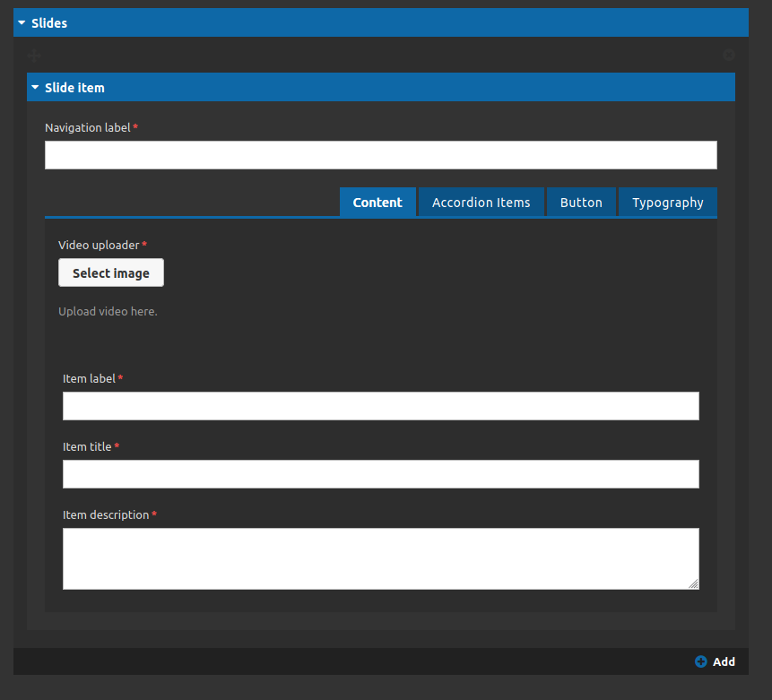Click the Item description resize grip

tap(693, 583)
